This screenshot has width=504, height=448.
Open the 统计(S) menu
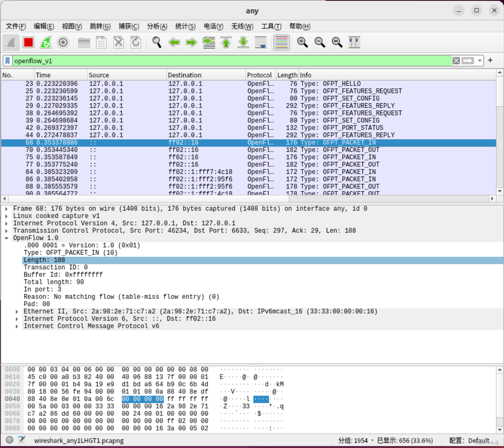tap(185, 27)
